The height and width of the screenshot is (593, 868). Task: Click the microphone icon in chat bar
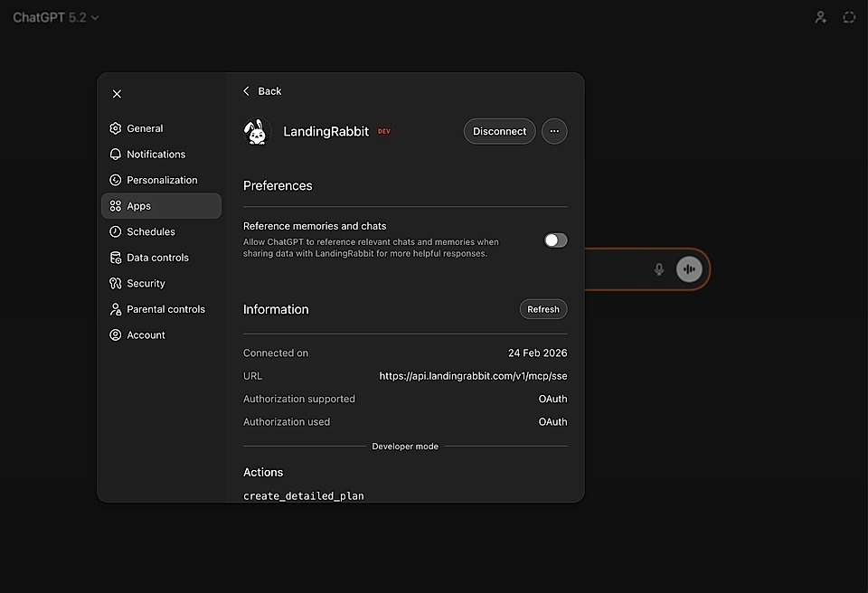point(659,268)
